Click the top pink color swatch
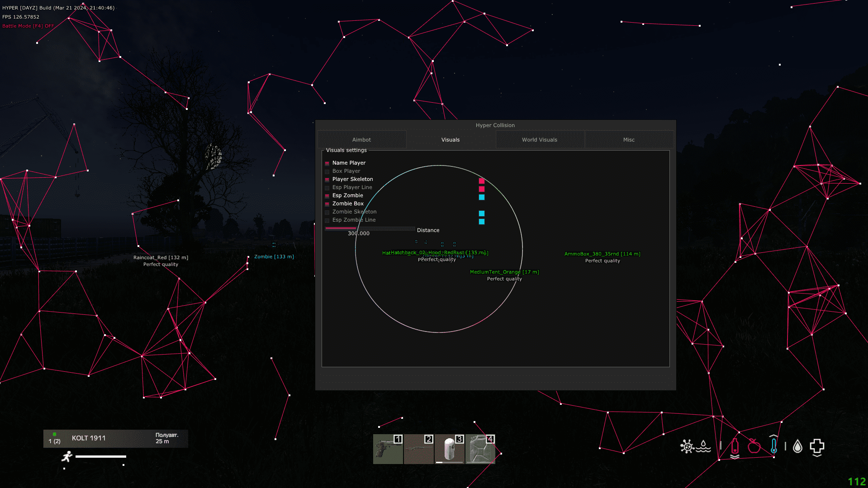The image size is (868, 488). pyautogui.click(x=482, y=181)
